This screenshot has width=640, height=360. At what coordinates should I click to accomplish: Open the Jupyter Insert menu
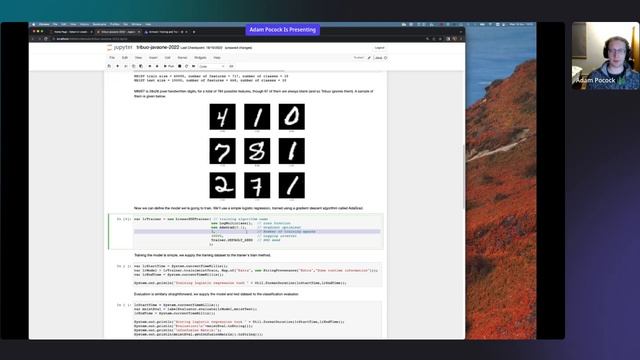pos(153,58)
